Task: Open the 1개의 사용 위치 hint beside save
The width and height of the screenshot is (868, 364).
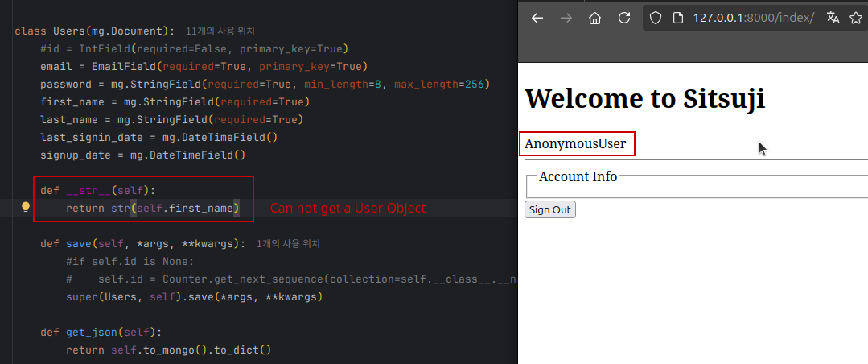Action: (289, 243)
